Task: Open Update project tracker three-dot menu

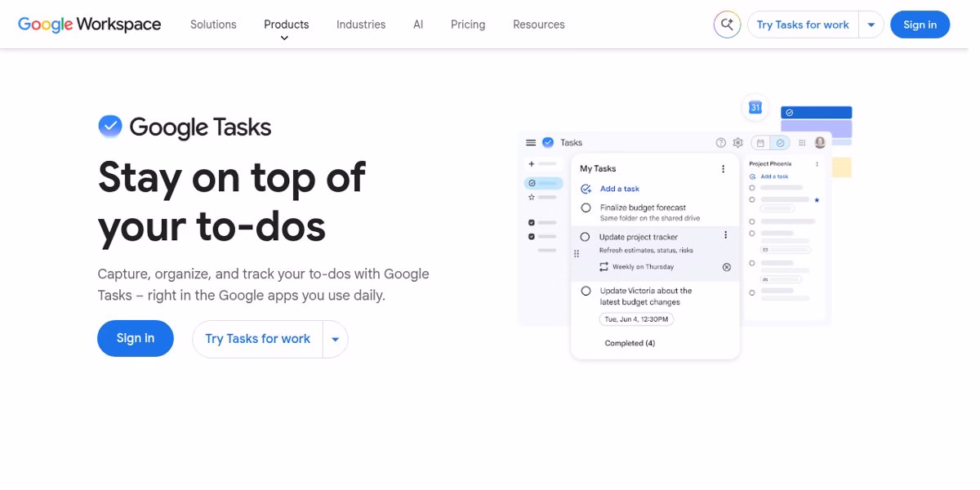Action: coord(725,235)
